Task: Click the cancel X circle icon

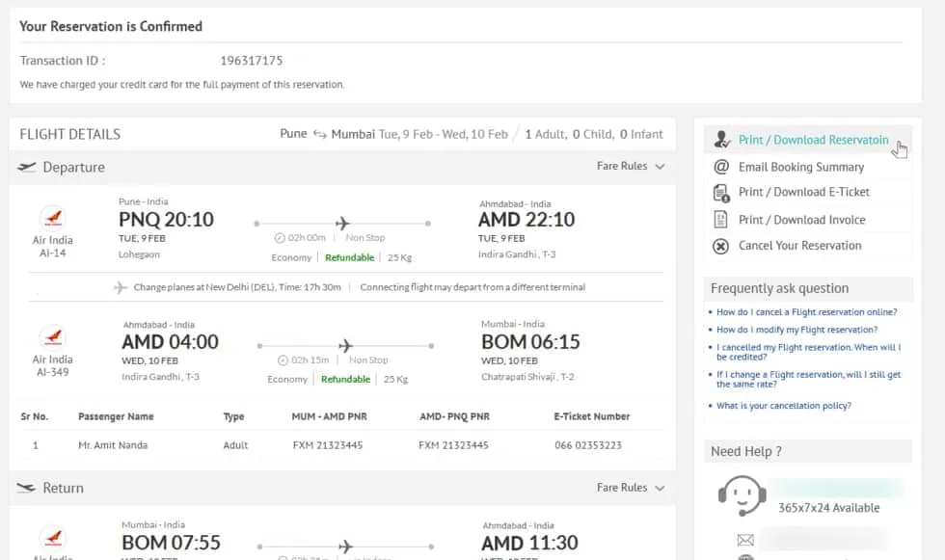Action: (721, 246)
